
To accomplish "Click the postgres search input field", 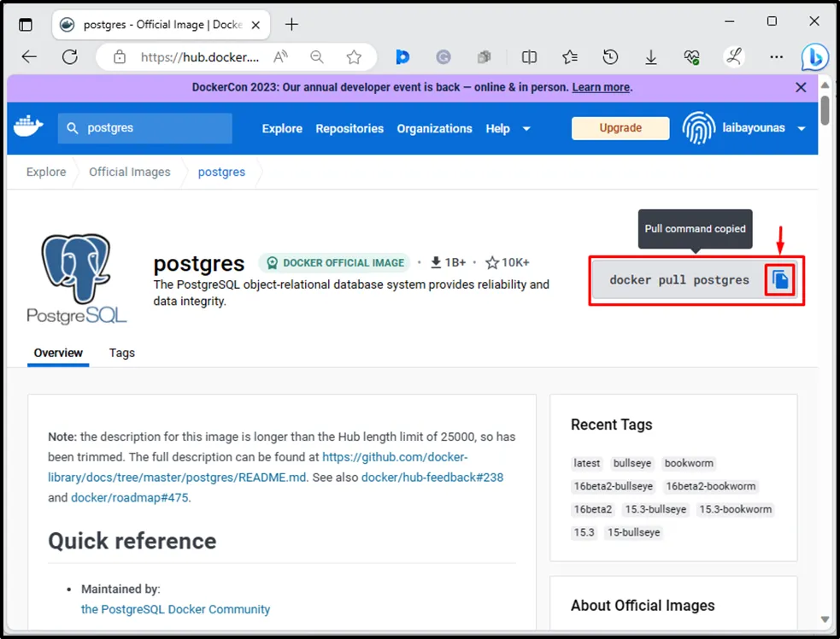I will click(x=154, y=128).
